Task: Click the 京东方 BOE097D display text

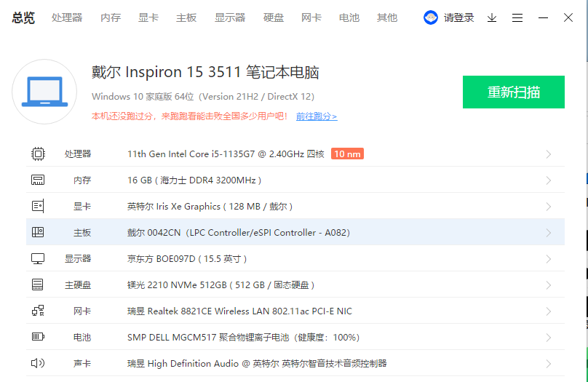Action: (x=187, y=258)
